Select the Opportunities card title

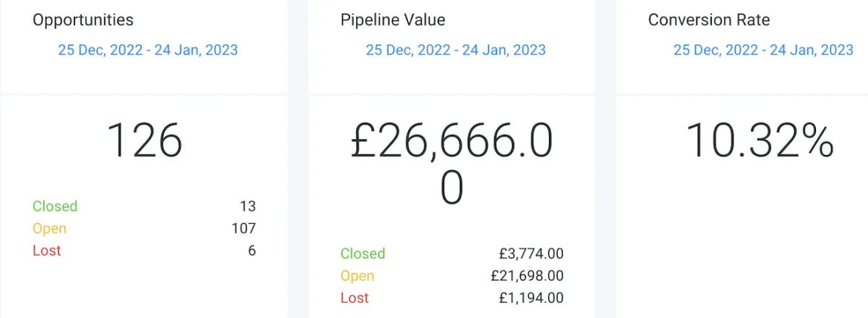[83, 20]
